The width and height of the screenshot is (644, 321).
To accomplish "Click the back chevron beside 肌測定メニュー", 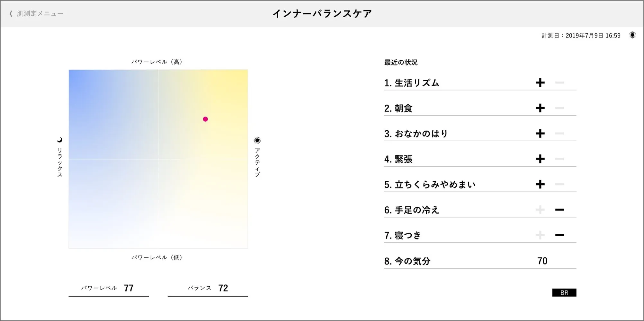I will [x=11, y=13].
